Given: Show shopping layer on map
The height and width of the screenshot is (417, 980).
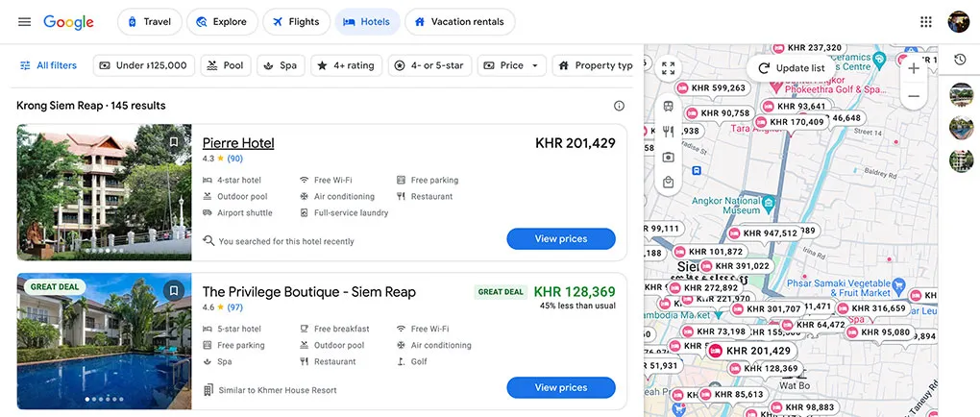Looking at the screenshot, I should [x=668, y=183].
